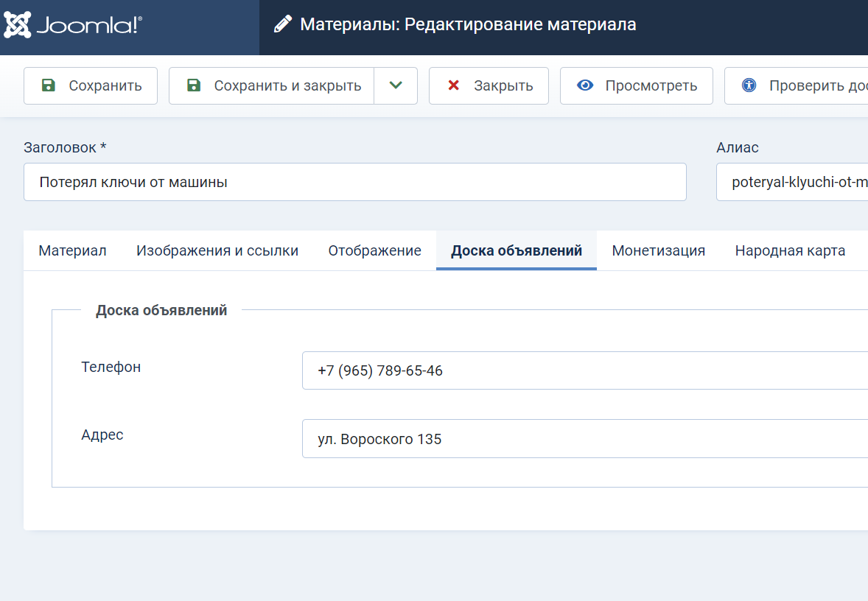Click the eye icon on Просмотреть
868x601 pixels.
(x=585, y=85)
